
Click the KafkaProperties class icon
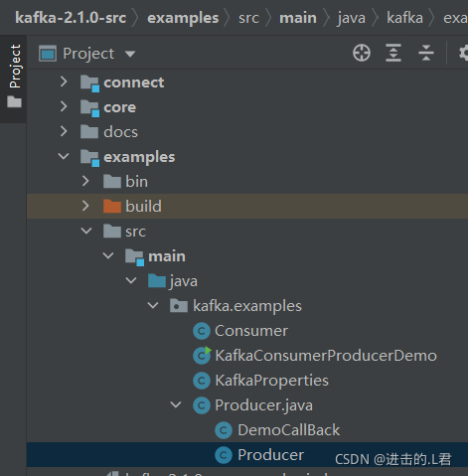pos(202,381)
